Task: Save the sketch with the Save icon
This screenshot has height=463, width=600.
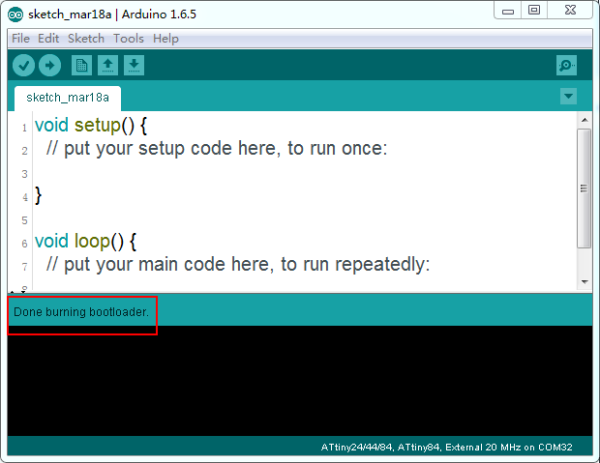Action: click(x=134, y=65)
